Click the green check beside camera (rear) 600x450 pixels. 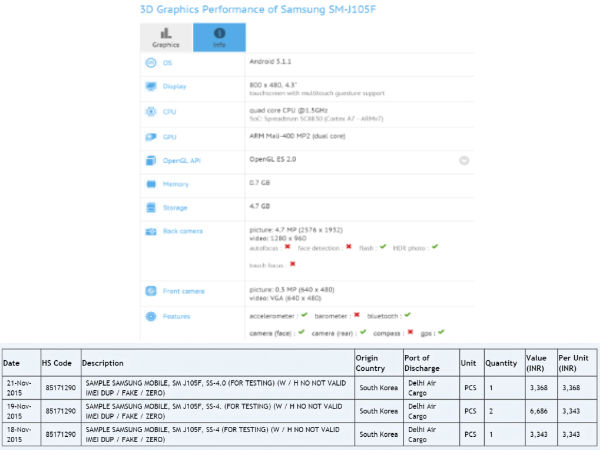pyautogui.click(x=363, y=332)
